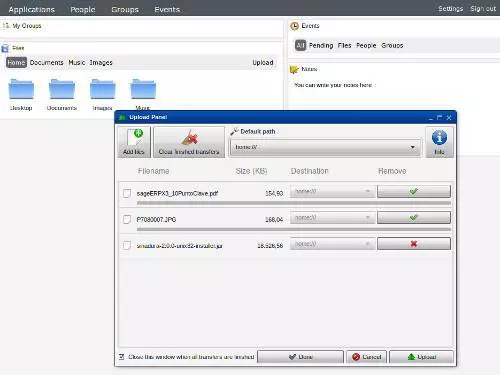Click the Size (KB) column header
The width and height of the screenshot is (500, 375).
click(x=251, y=171)
